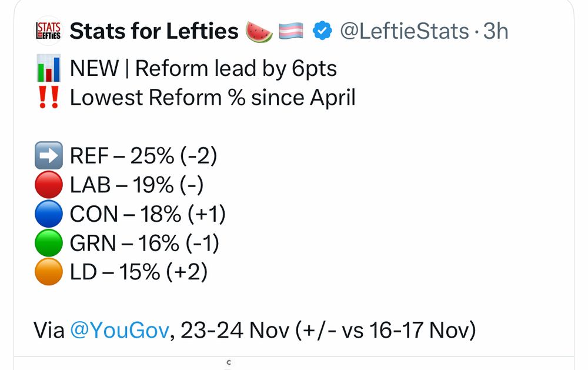Click the Stats for Lefties display name

154,31
